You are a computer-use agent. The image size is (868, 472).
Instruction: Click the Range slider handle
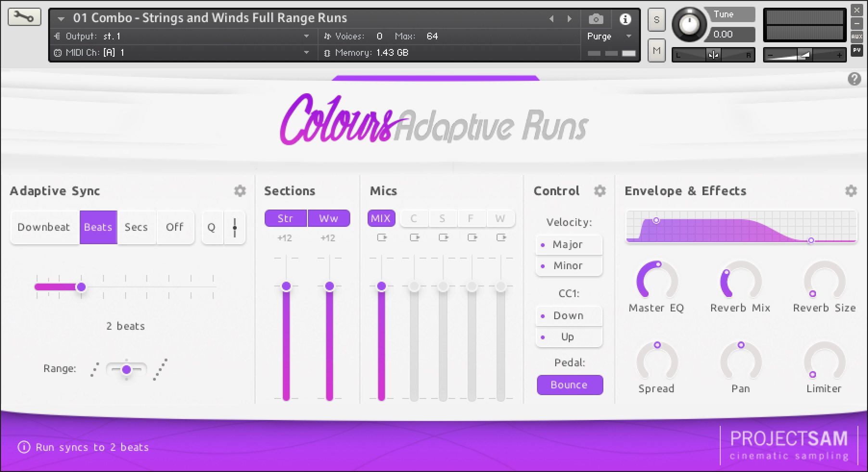[x=127, y=370]
